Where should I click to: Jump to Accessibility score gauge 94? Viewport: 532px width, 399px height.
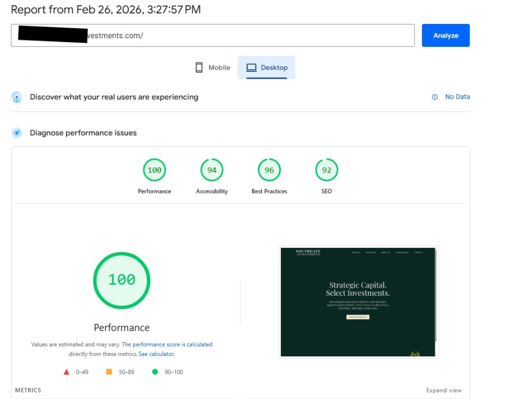click(212, 170)
